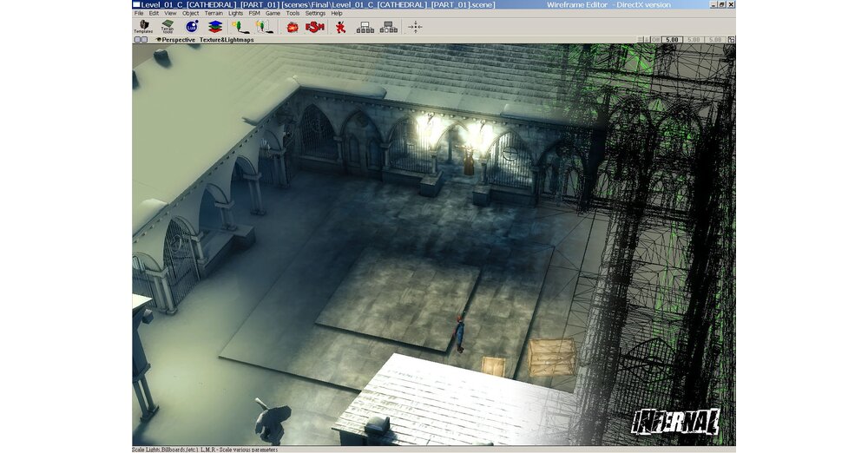Open the Edit menu

point(154,13)
